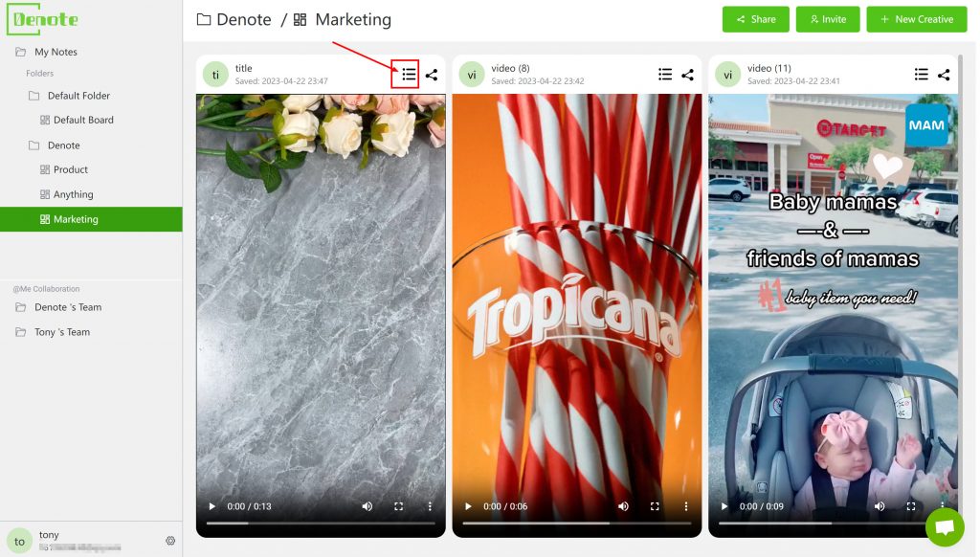Click the 'video (11)' card name
The height and width of the screenshot is (557, 980).
click(x=768, y=68)
